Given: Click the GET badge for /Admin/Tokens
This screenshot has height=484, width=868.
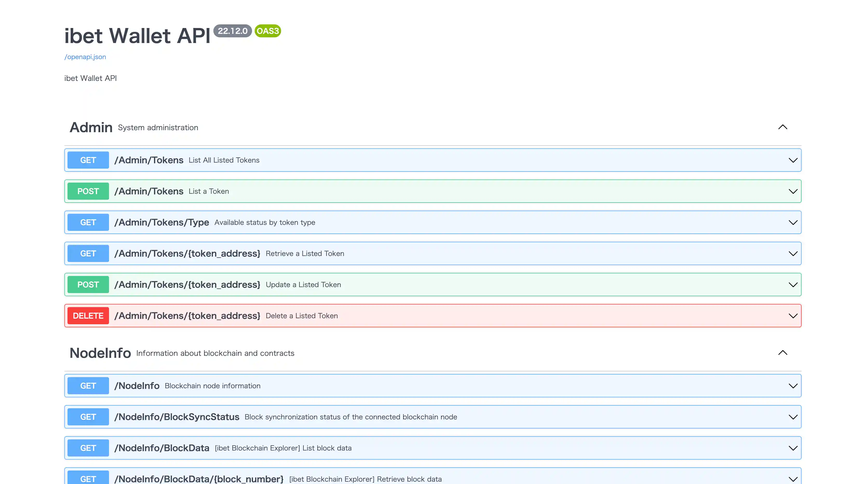Looking at the screenshot, I should point(88,160).
